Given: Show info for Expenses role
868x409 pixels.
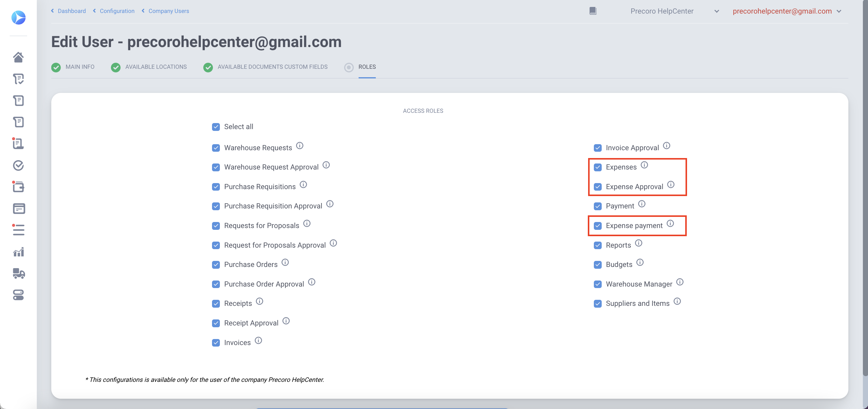Looking at the screenshot, I should pos(644,165).
